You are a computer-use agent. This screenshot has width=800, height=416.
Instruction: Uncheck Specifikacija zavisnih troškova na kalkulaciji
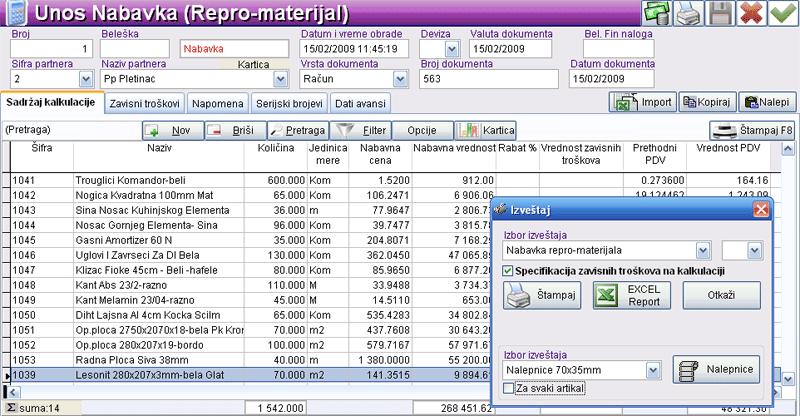click(507, 271)
